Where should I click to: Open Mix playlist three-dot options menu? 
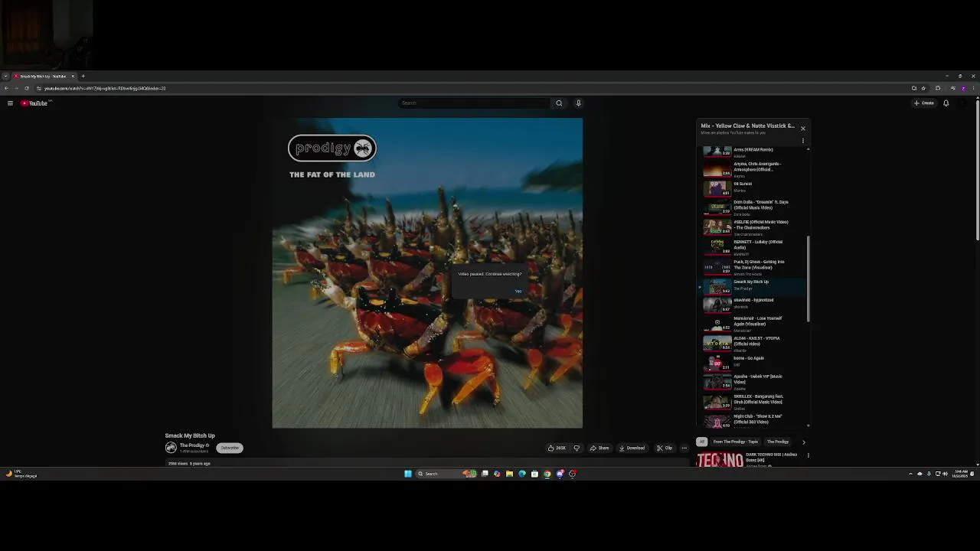click(x=802, y=141)
